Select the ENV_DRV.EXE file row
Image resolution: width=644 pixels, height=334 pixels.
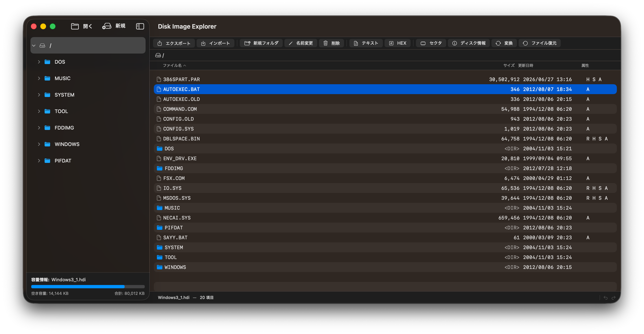pos(385,159)
